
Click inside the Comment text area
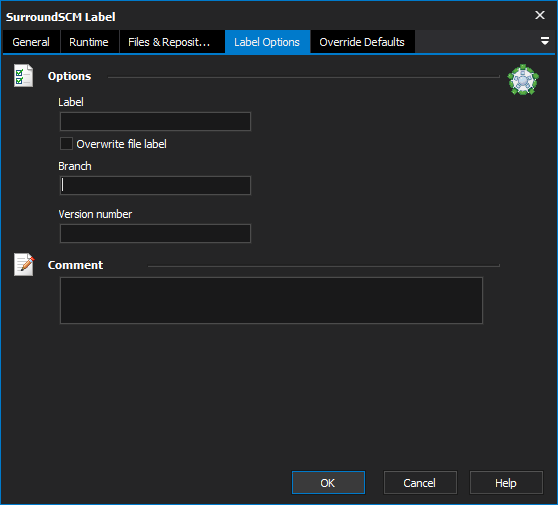tap(272, 300)
